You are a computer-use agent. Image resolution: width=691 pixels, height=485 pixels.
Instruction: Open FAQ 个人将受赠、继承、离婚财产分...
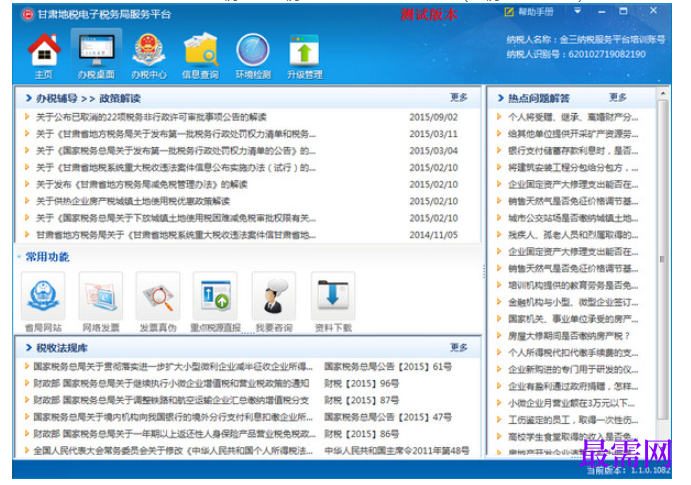click(573, 117)
